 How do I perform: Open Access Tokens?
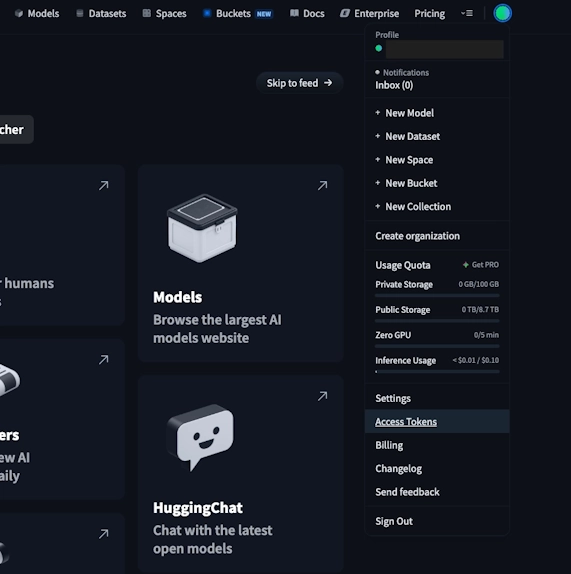tap(437, 421)
